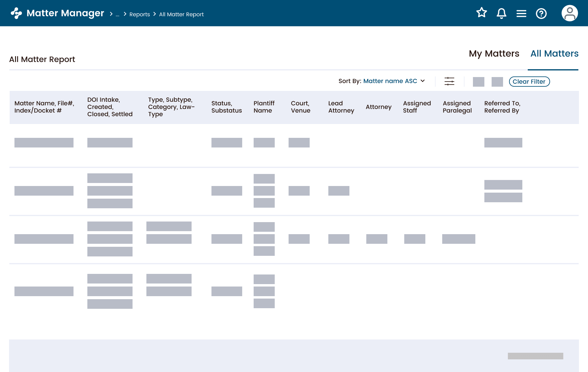Screen dimensions: 588x372
Task: Select the first matter row's name cell
Action: point(44,142)
